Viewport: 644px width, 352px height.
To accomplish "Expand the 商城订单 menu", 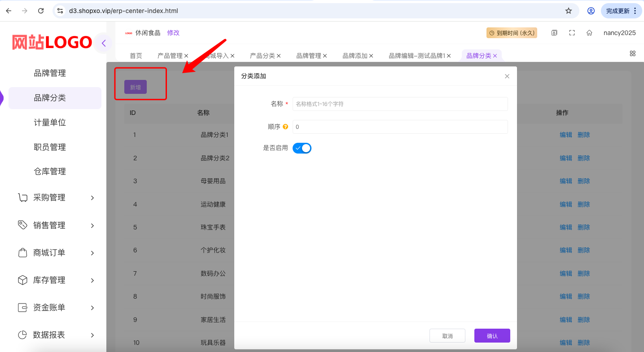I will point(57,253).
